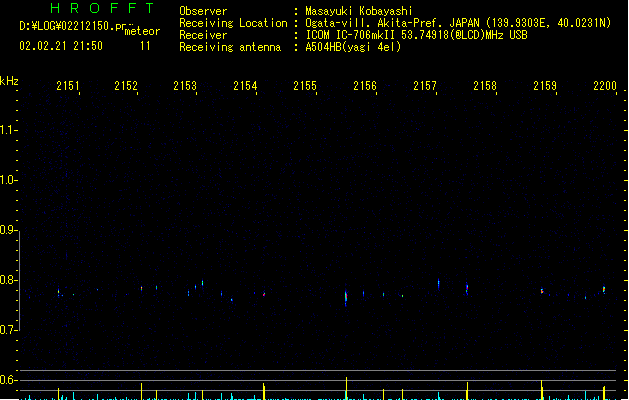Select the log file path D:¥LOG¥02212150

point(73,26)
